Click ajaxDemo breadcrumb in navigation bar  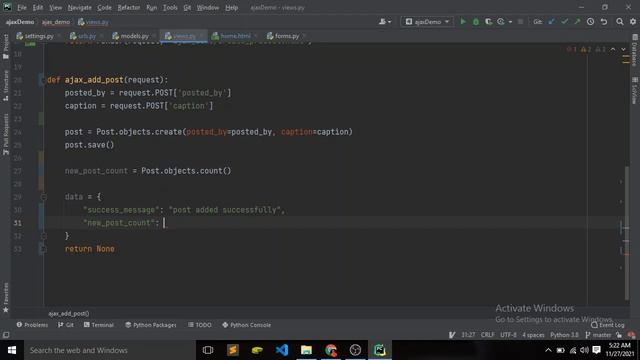(x=20, y=22)
